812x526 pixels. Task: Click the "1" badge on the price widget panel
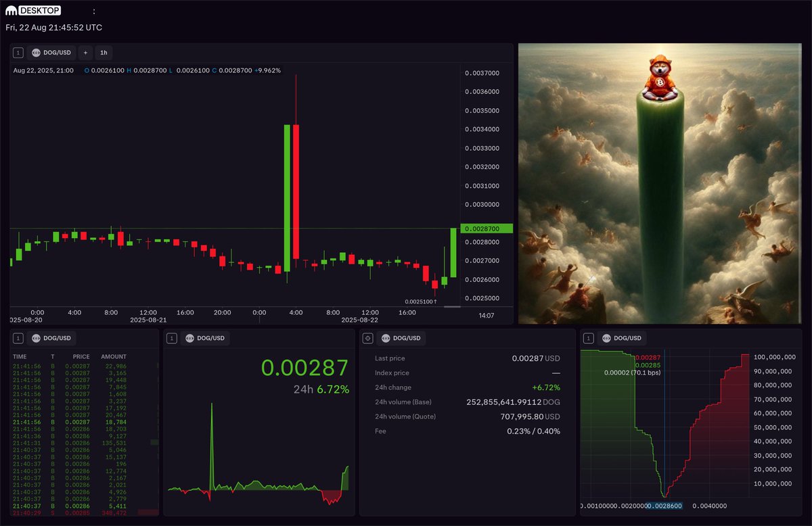pyautogui.click(x=171, y=338)
